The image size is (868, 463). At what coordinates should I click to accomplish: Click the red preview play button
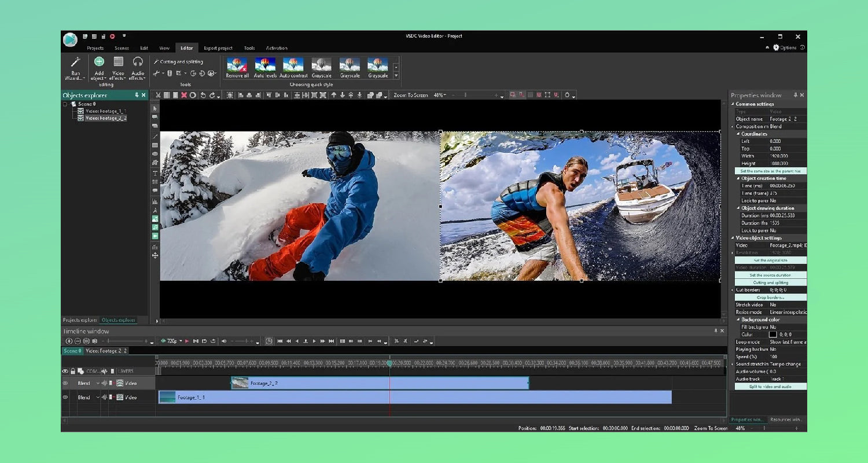pyautogui.click(x=187, y=341)
